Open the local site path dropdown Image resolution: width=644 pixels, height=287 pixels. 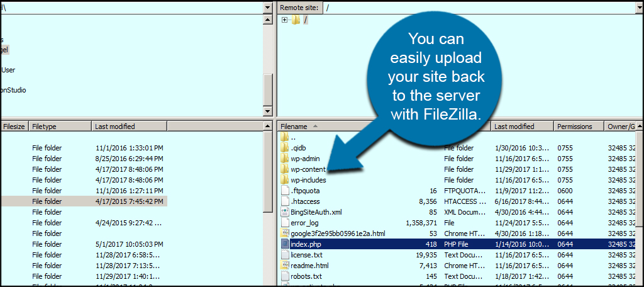268,8
